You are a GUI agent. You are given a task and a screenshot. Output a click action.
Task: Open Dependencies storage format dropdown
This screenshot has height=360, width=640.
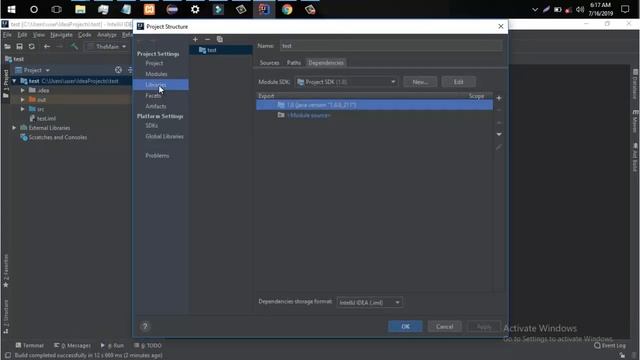370,302
